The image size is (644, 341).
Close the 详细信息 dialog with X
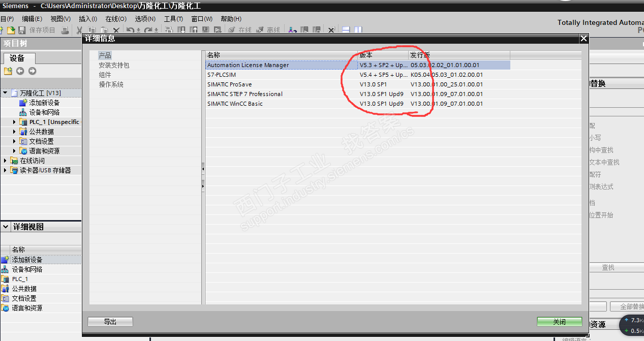point(584,38)
